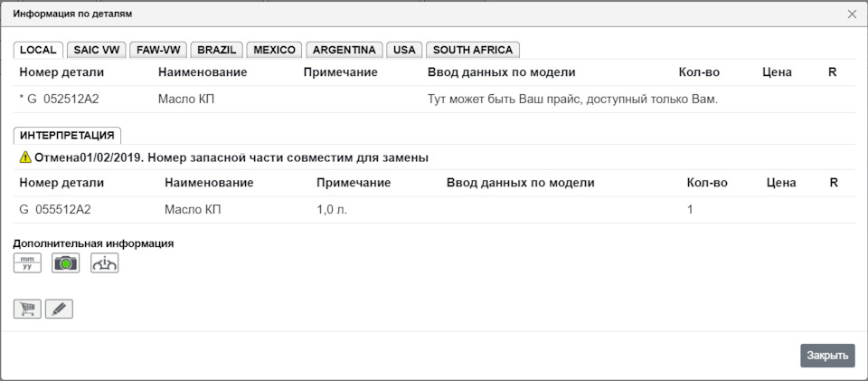868x381 pixels.
Task: Select the FAW-VW tab
Action: (158, 50)
